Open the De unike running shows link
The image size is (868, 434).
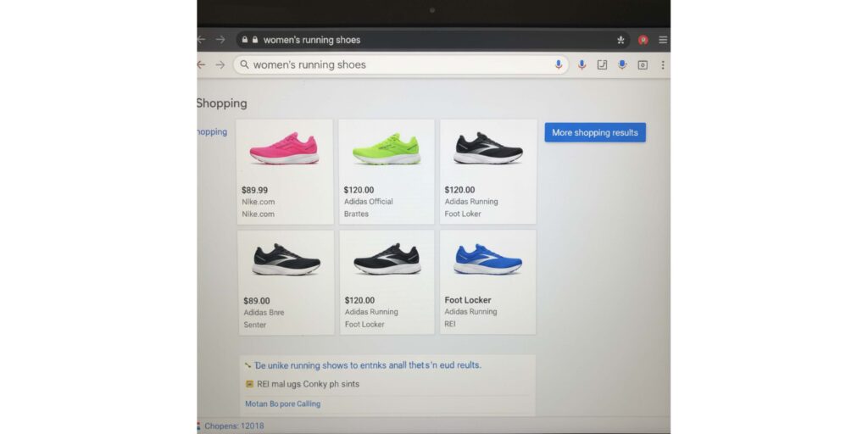click(x=368, y=365)
